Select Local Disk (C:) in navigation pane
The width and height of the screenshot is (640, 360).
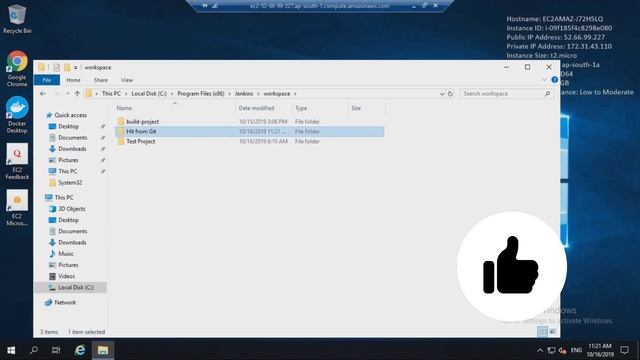pos(76,287)
